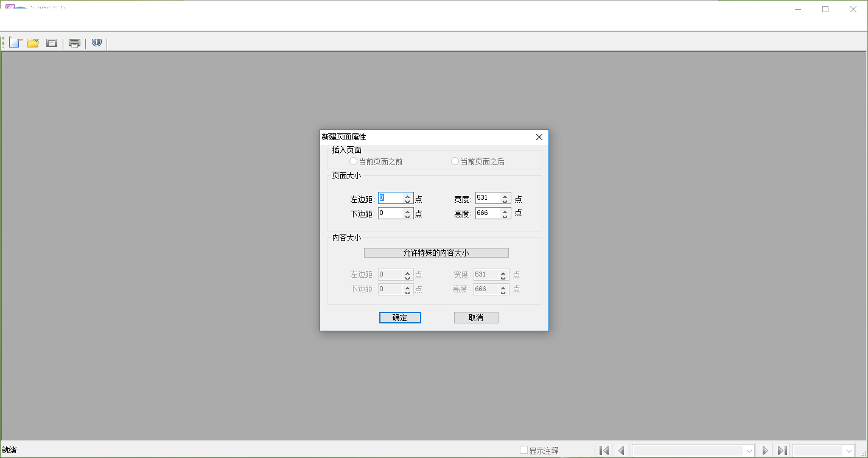Advance to next page with the arrow icon
This screenshot has height=458, width=868.
tap(765, 449)
